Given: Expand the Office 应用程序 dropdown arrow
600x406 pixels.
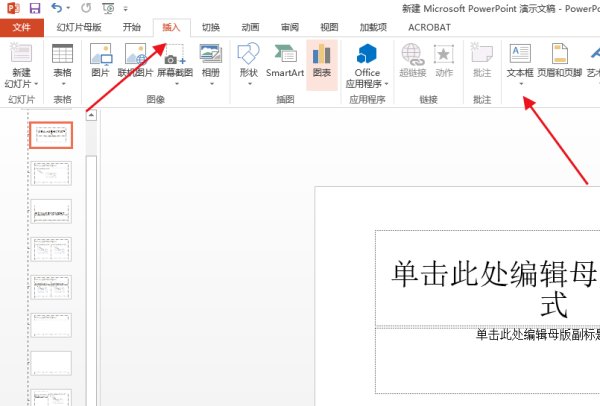Looking at the screenshot, I should (x=386, y=83).
